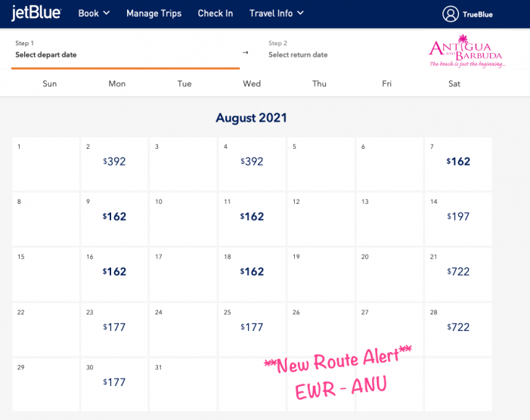Image resolution: width=530 pixels, height=420 pixels.
Task: Expand the Travel Info dropdown
Action: (277, 13)
